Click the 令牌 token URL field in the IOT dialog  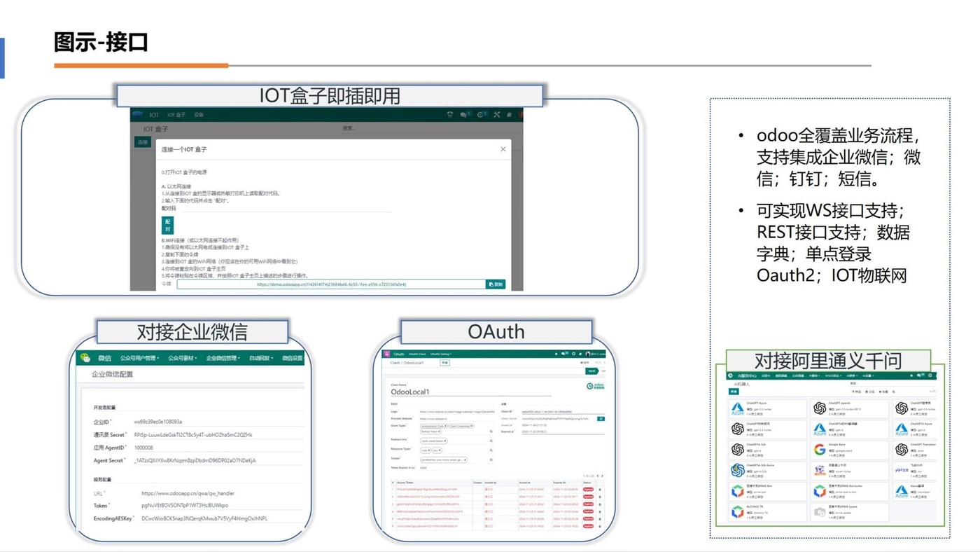coord(331,284)
